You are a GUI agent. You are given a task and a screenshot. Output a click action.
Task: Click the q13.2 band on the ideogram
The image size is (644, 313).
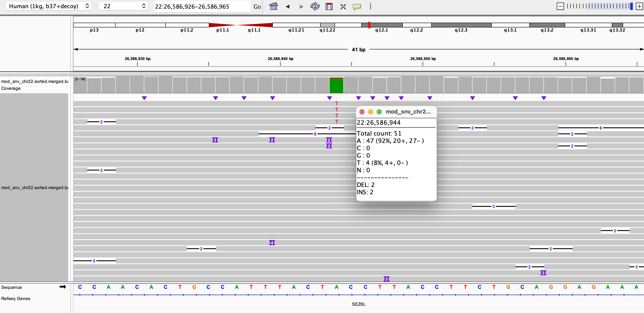point(547,25)
